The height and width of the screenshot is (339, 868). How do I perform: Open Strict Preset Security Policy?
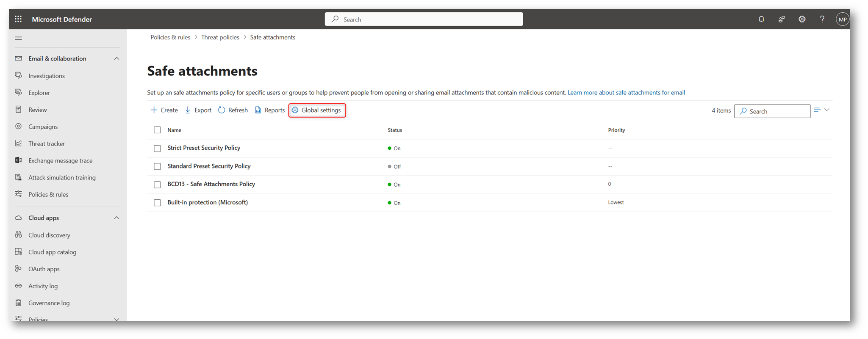pyautogui.click(x=204, y=148)
